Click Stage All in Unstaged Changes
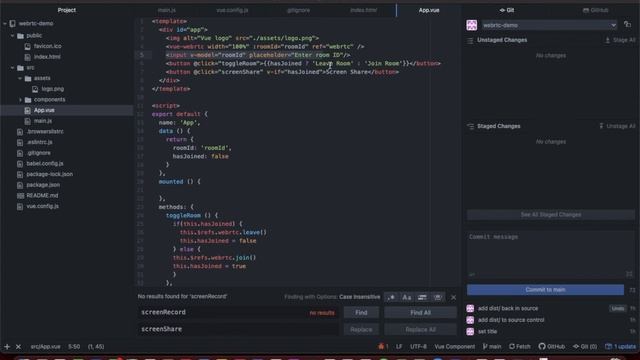The image size is (640, 360). (x=620, y=40)
